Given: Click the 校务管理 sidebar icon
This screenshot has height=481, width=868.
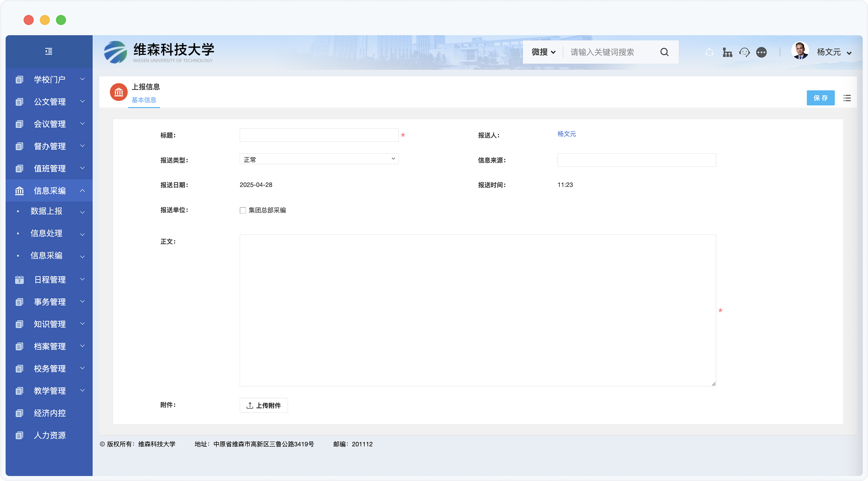Looking at the screenshot, I should pyautogui.click(x=20, y=369).
